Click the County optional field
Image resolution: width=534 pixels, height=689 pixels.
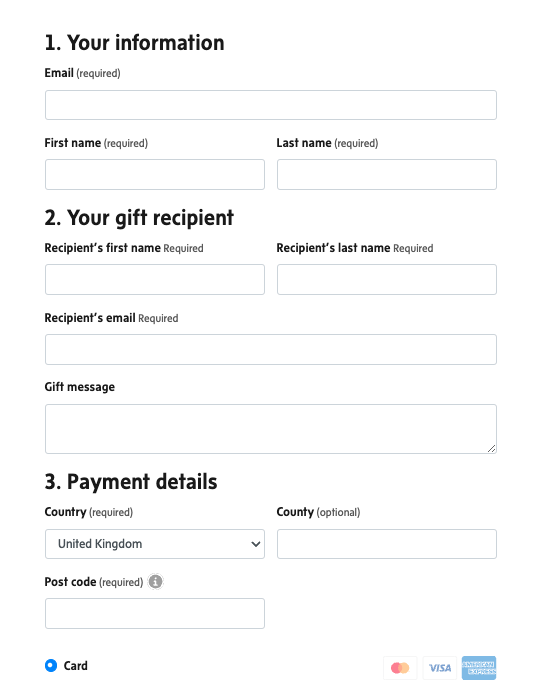click(387, 544)
